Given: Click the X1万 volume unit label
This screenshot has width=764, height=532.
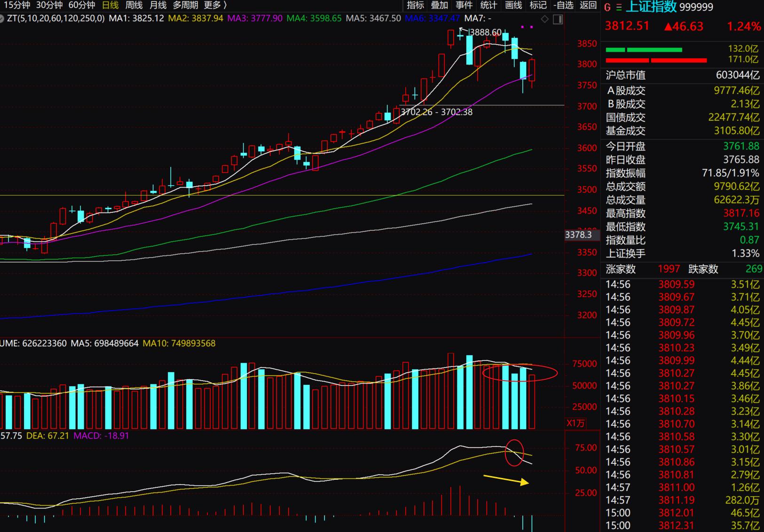Looking at the screenshot, I should click(x=575, y=423).
